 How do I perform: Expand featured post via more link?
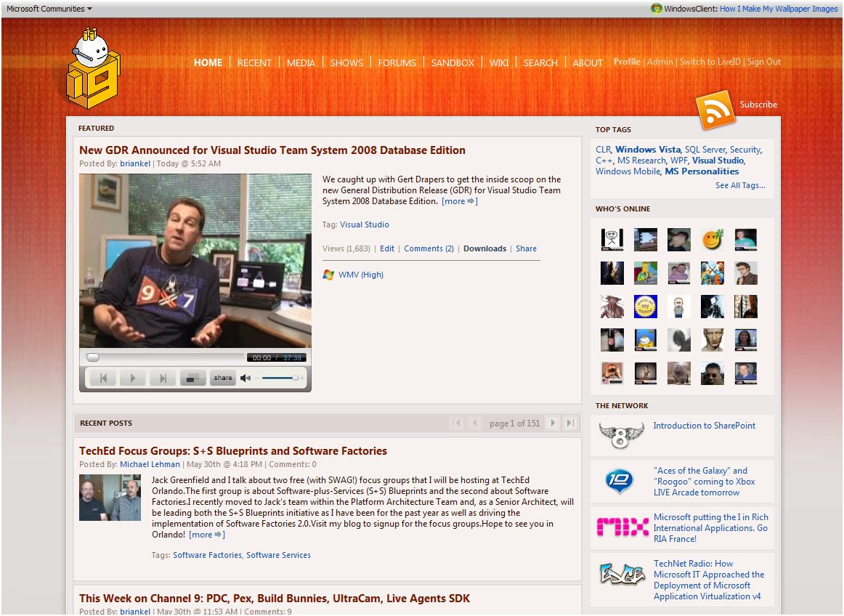point(459,201)
